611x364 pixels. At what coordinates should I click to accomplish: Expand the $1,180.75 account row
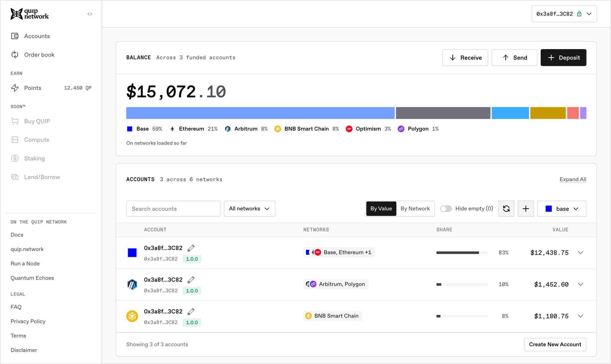click(x=580, y=316)
